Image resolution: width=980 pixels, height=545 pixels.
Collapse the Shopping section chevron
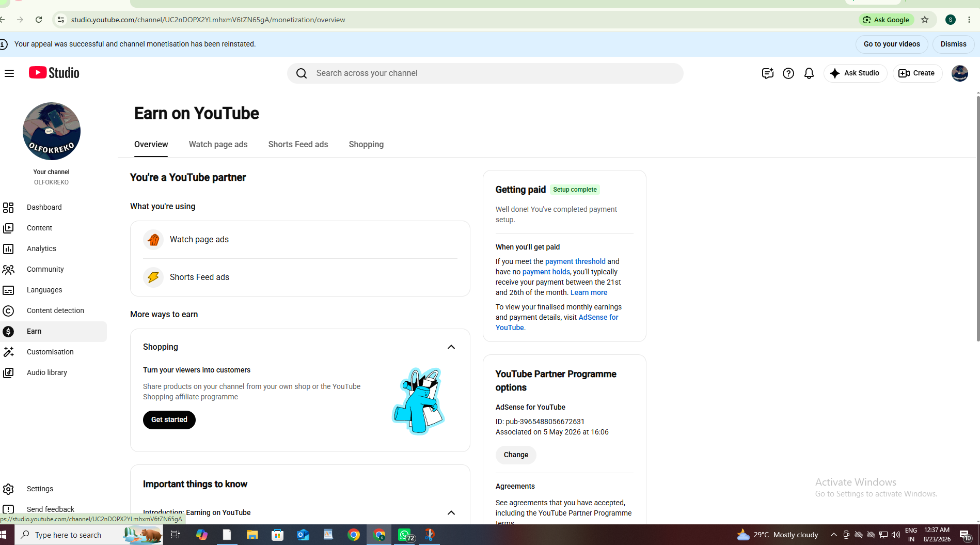coord(451,347)
